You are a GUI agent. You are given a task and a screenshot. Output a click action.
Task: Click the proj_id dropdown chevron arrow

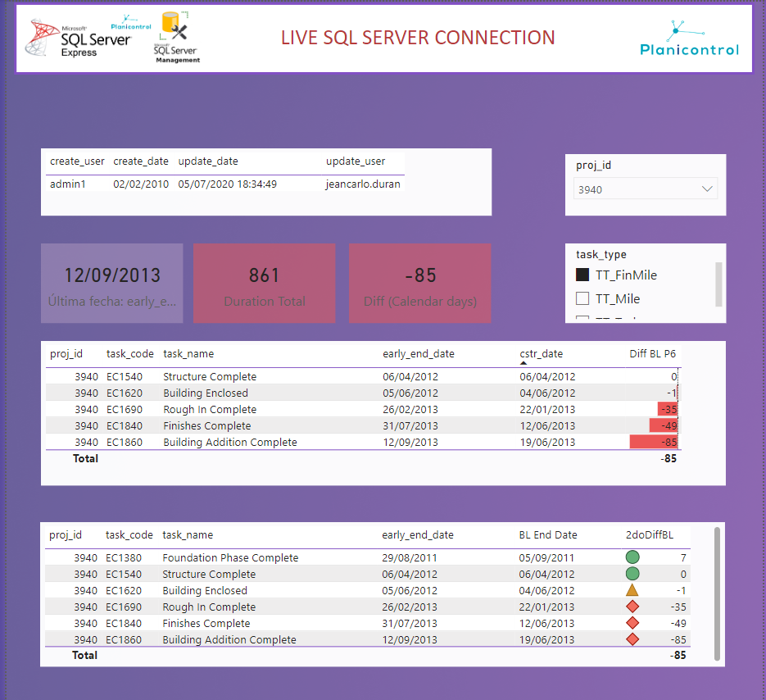pyautogui.click(x=707, y=189)
